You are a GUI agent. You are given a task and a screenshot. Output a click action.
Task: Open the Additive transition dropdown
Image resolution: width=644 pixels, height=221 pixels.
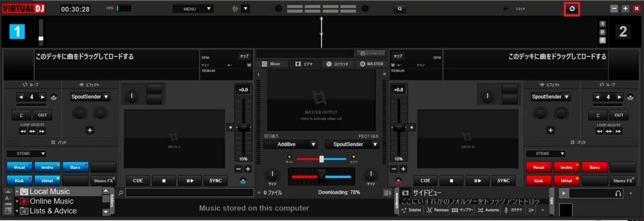[x=290, y=145]
